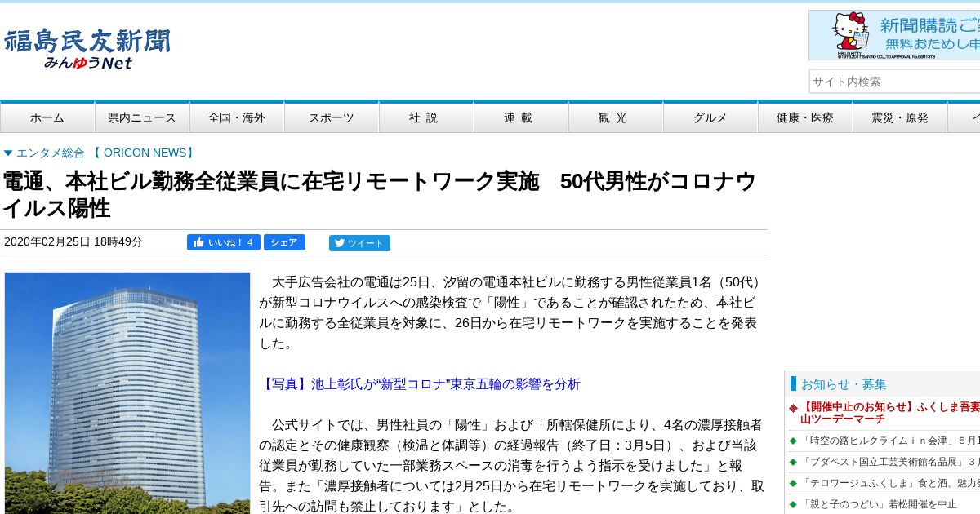Open the 連載 menu item
This screenshot has width=980, height=514.
click(521, 117)
